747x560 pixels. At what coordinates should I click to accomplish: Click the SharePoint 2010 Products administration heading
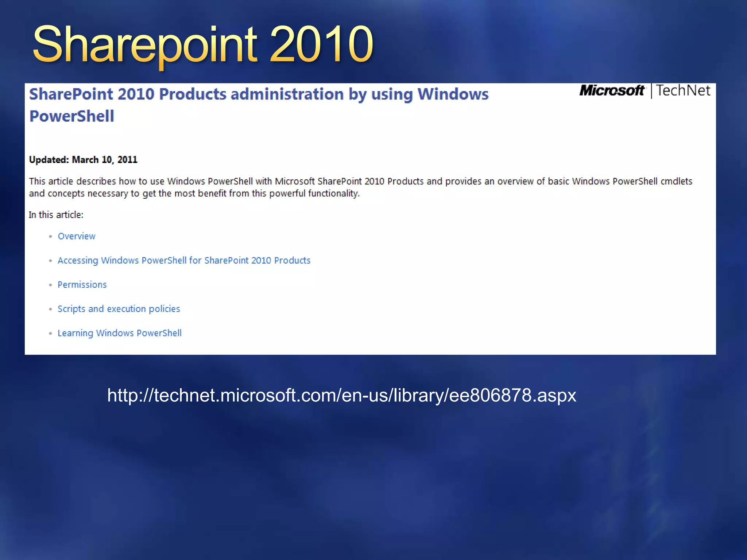(259, 105)
